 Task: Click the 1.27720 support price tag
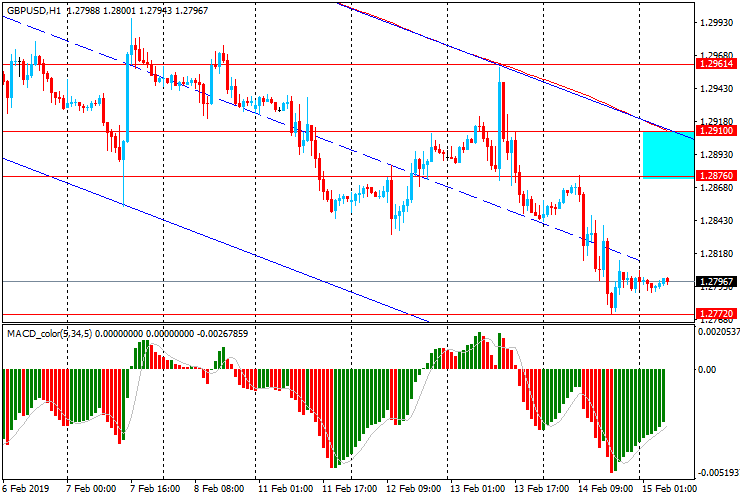pyautogui.click(x=716, y=314)
